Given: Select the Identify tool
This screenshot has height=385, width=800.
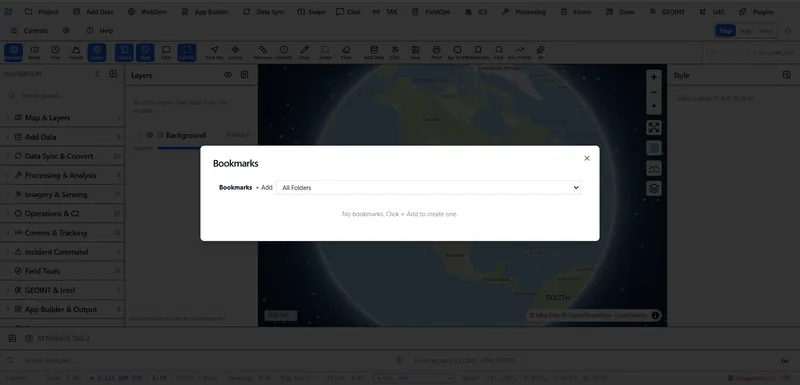Looking at the screenshot, I should pyautogui.click(x=284, y=53).
